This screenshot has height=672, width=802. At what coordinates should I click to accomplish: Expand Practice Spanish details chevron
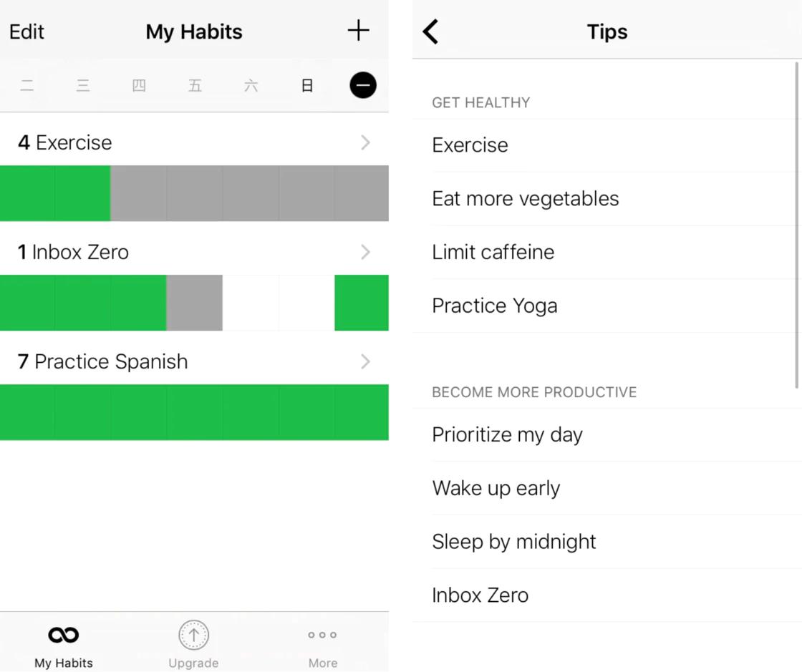(x=365, y=361)
